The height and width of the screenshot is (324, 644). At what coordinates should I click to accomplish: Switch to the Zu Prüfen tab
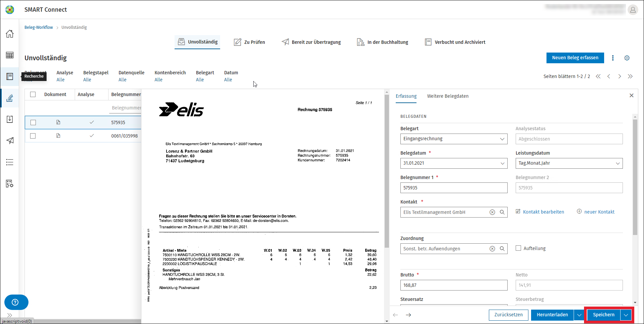pos(249,42)
